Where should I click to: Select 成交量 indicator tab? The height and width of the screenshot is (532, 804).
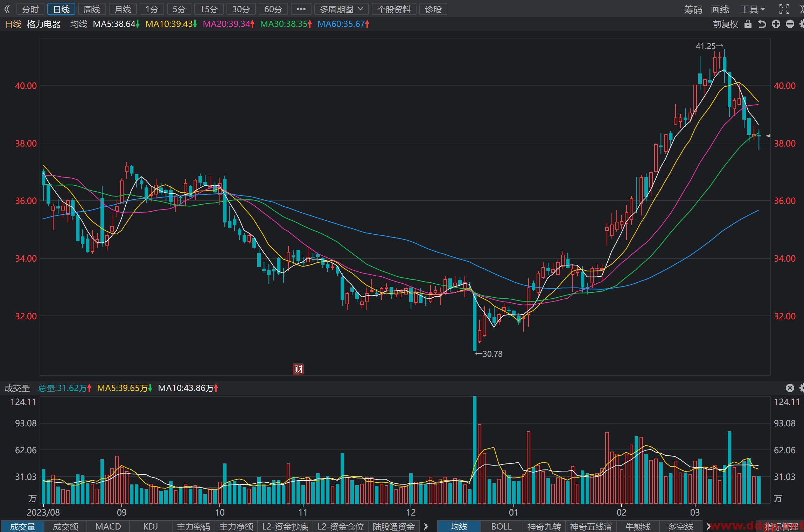(x=23, y=526)
